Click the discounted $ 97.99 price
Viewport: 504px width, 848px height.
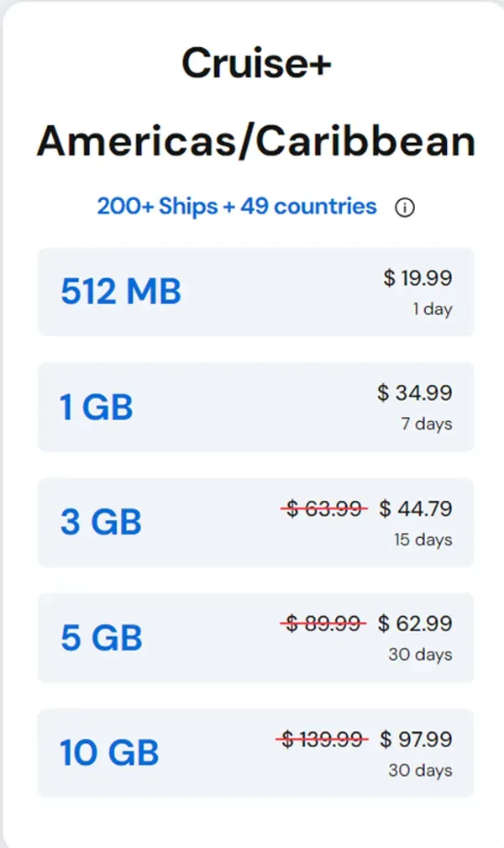click(416, 739)
